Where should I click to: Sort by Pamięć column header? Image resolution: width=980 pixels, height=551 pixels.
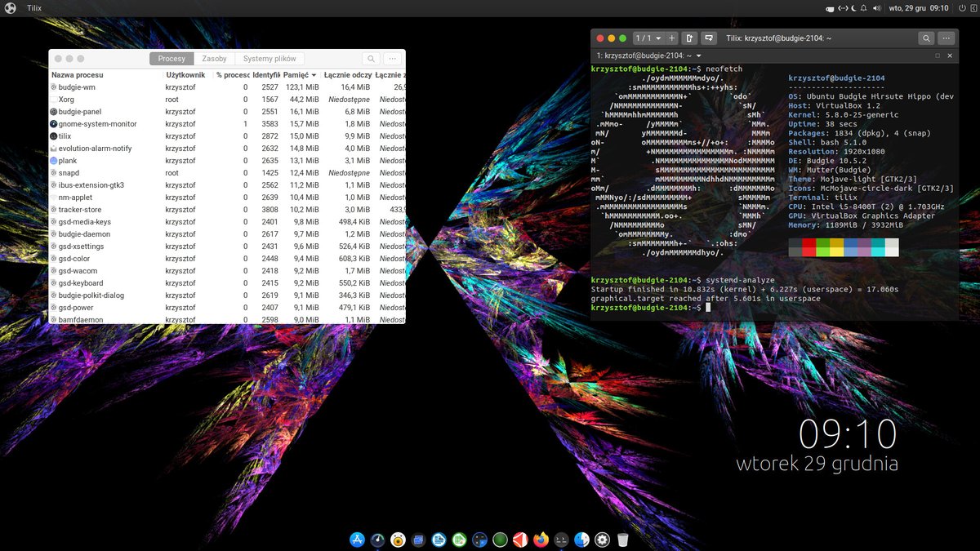click(x=301, y=74)
